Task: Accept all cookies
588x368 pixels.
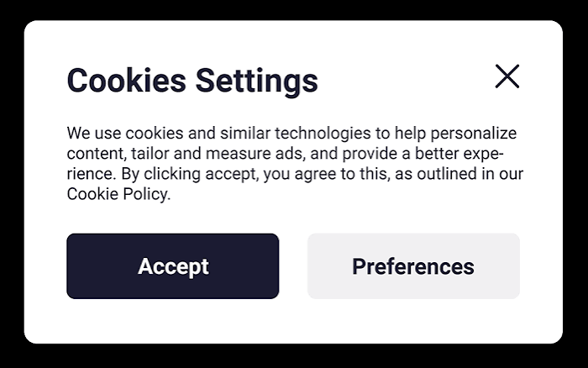Action: [x=173, y=266]
